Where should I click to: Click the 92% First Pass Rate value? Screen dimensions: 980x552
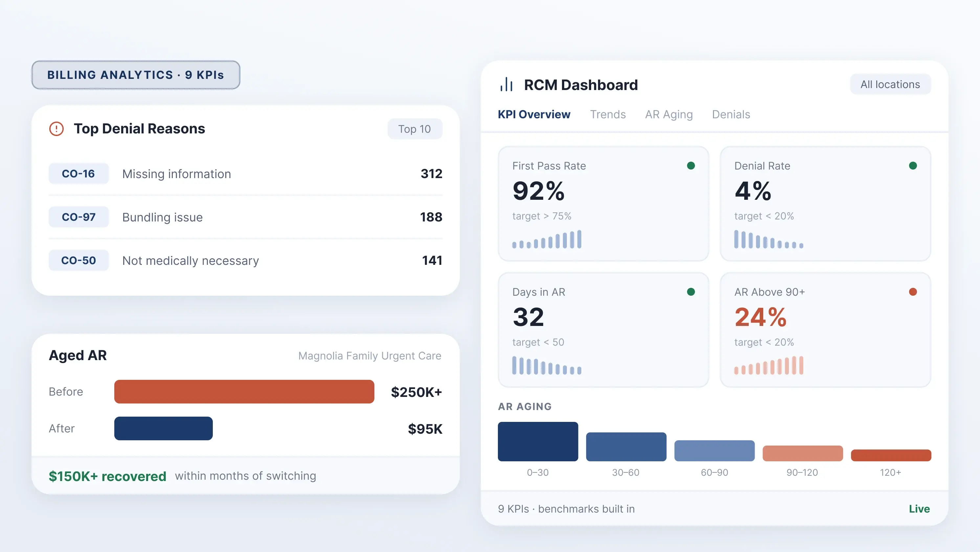click(539, 191)
